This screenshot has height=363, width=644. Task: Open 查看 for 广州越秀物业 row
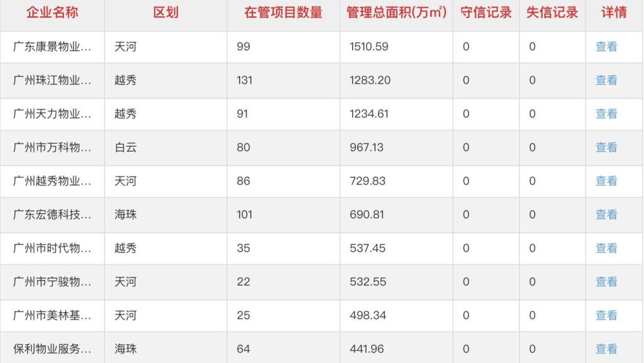(606, 181)
